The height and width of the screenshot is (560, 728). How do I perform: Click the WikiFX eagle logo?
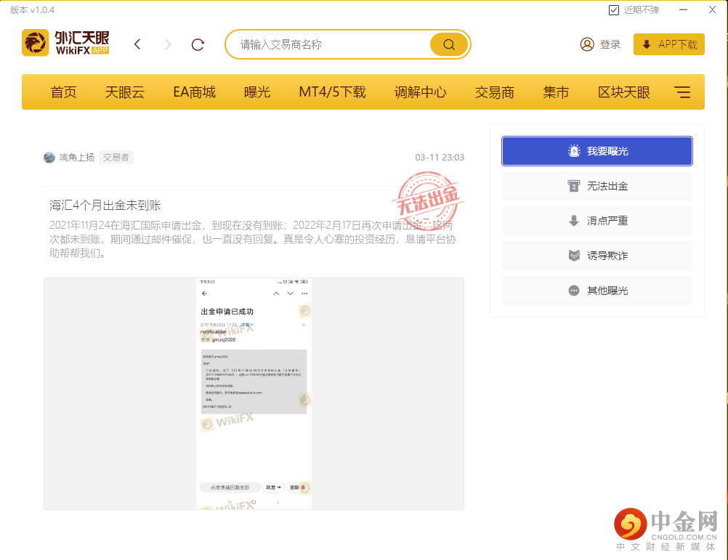35,43
